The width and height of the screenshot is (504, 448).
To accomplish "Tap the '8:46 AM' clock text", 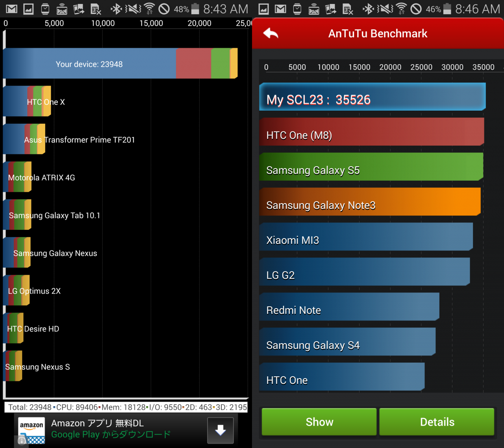I will [x=478, y=9].
